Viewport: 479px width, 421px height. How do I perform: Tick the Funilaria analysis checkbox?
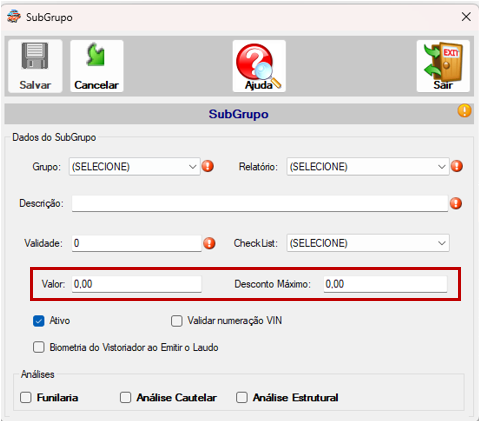tap(26, 397)
